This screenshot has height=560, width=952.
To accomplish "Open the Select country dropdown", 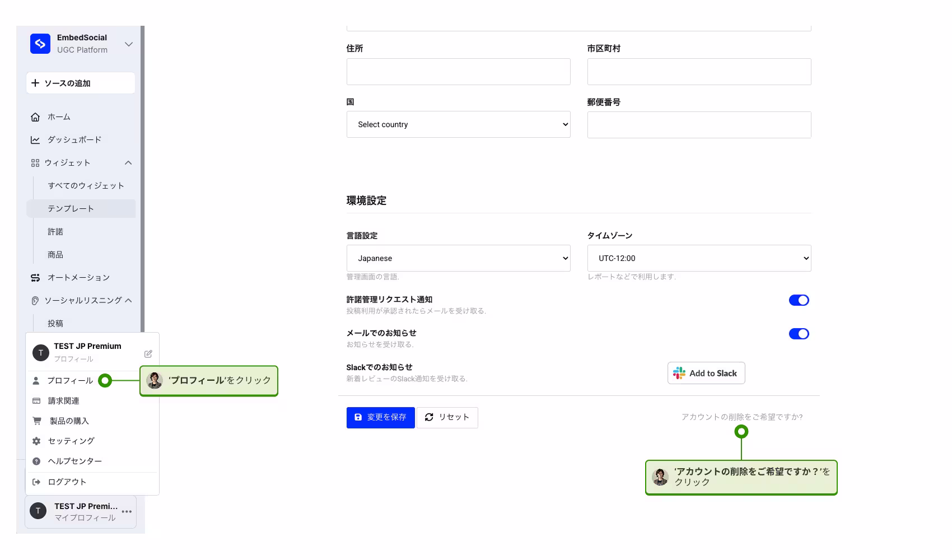I will tap(459, 124).
